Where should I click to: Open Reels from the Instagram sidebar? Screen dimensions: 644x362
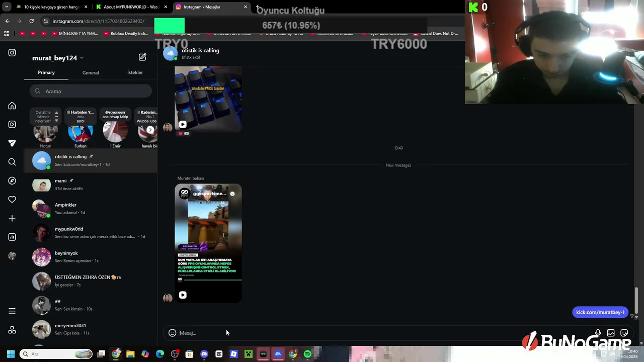click(x=12, y=124)
